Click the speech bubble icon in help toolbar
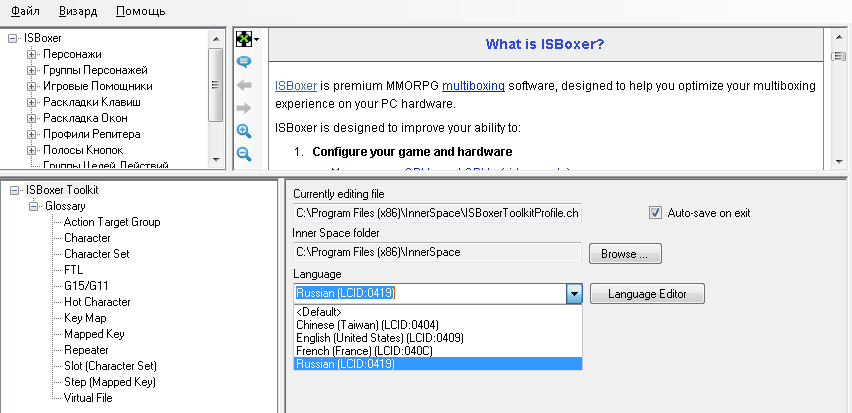 point(244,62)
